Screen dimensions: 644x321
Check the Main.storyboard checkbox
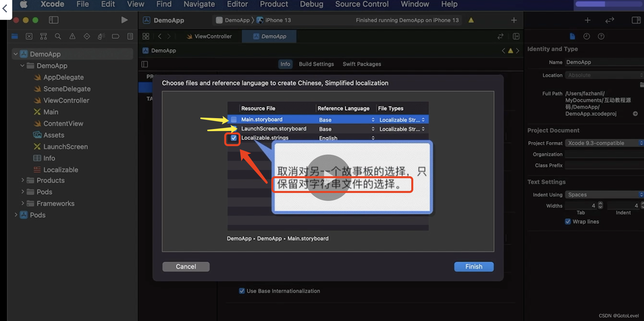(x=234, y=119)
